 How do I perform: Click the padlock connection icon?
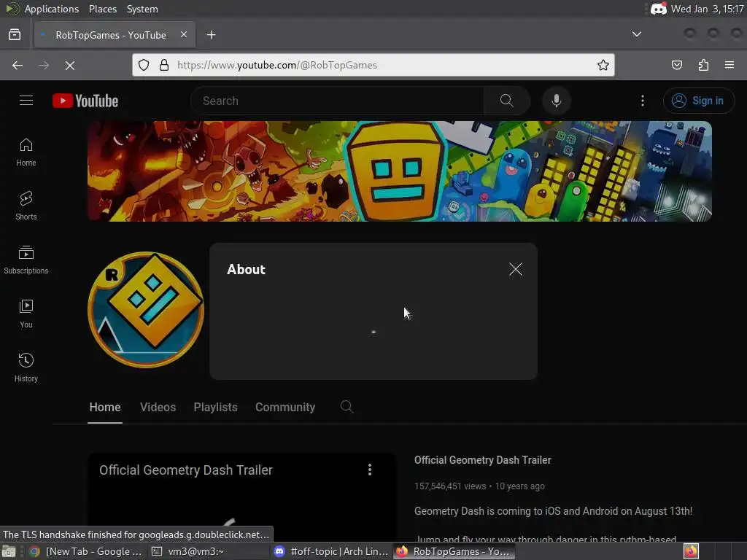(164, 65)
